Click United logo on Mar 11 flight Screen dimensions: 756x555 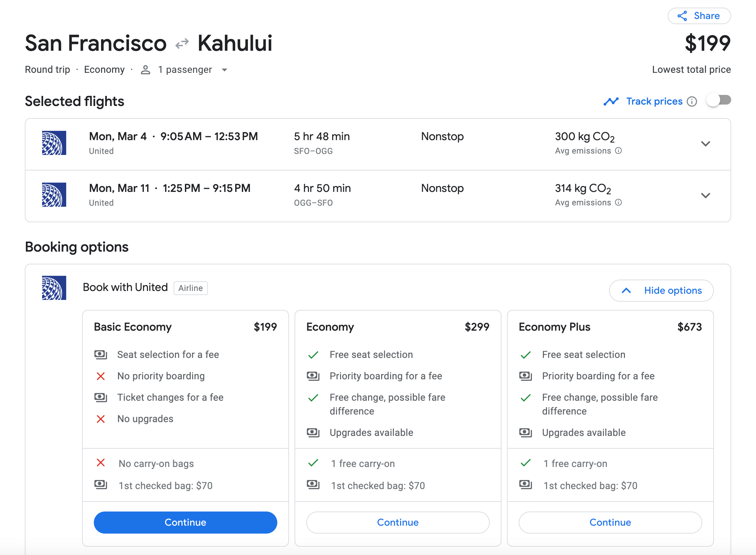(x=54, y=195)
